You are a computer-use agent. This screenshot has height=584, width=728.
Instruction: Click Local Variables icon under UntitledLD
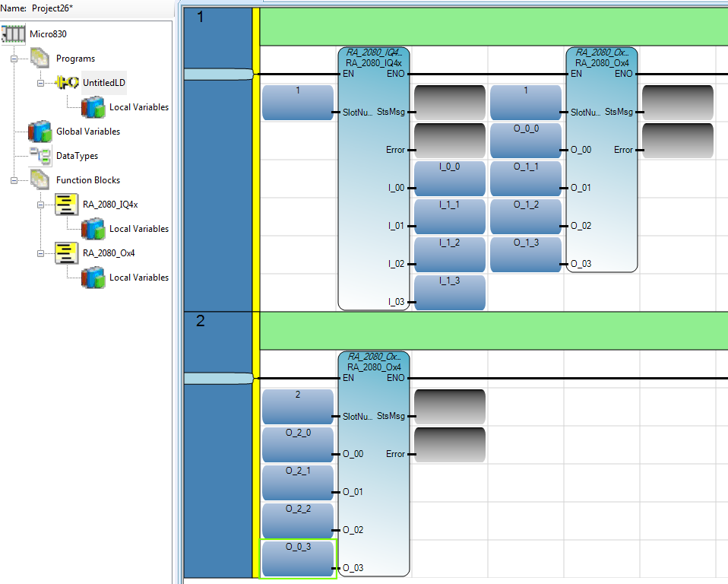click(x=93, y=107)
